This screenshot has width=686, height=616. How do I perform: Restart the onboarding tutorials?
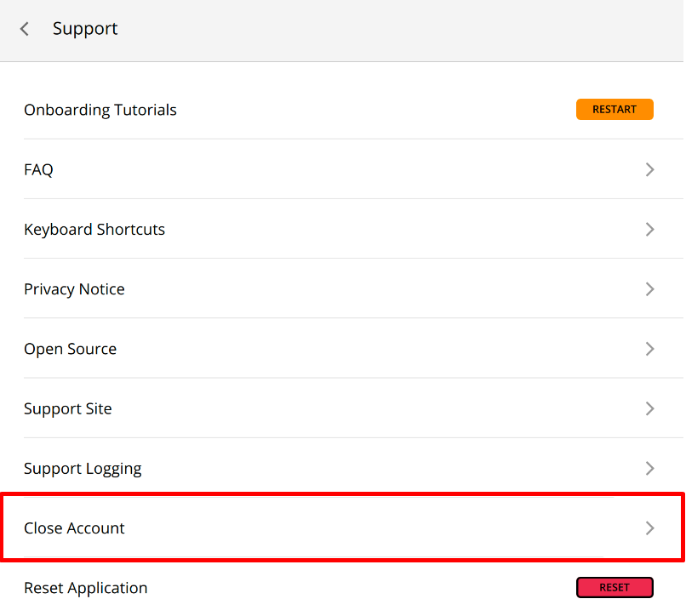[x=615, y=110]
